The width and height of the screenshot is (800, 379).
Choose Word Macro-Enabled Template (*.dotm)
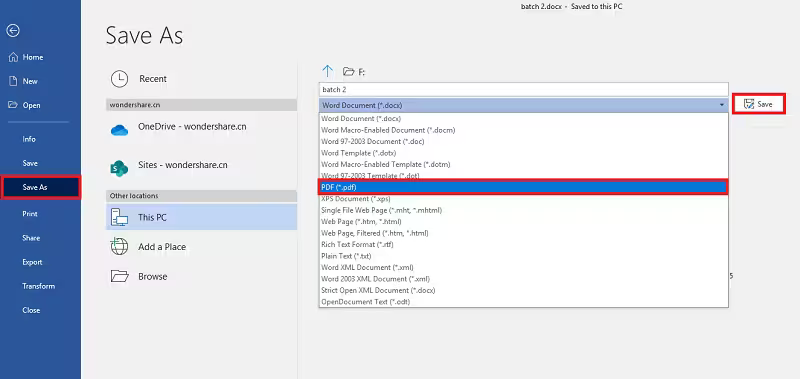point(523,164)
